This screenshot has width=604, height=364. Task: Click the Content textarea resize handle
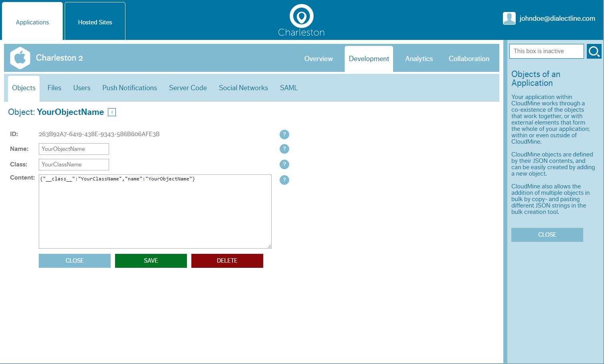269,246
